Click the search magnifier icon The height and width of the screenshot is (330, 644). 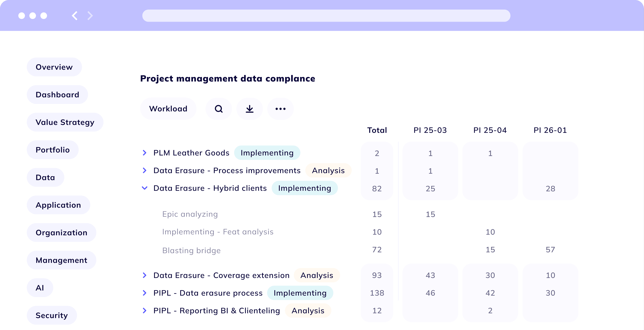tap(219, 109)
